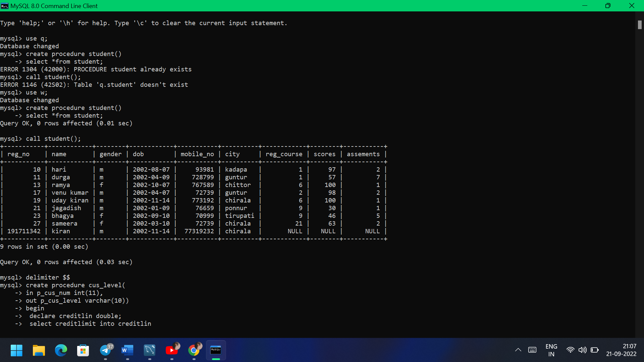Screen dimensions: 644x362
Task: Expand hidden system tray icons
Action: coord(518,350)
